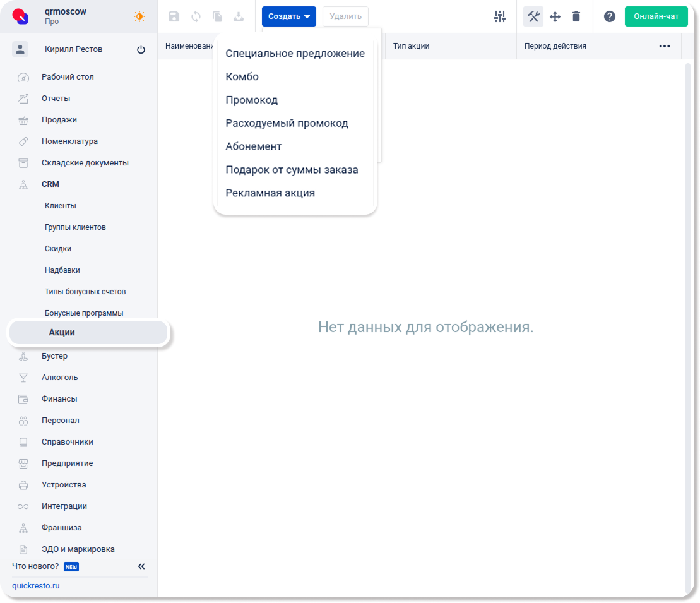
Task: Choose Абонемент in the dropdown list
Action: point(253,146)
